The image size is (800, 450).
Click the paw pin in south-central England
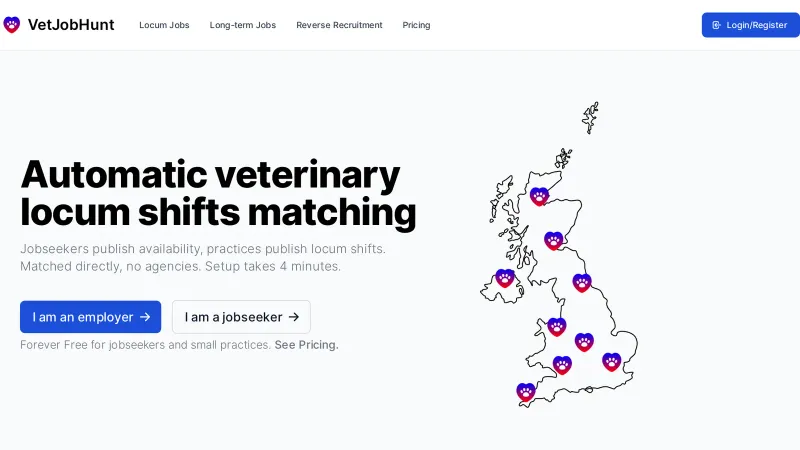coord(562,365)
